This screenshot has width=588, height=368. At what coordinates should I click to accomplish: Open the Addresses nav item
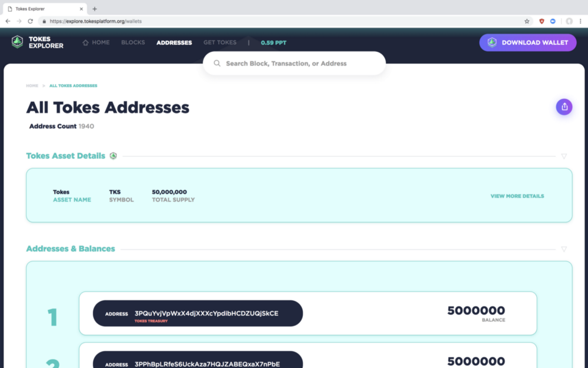174,43
